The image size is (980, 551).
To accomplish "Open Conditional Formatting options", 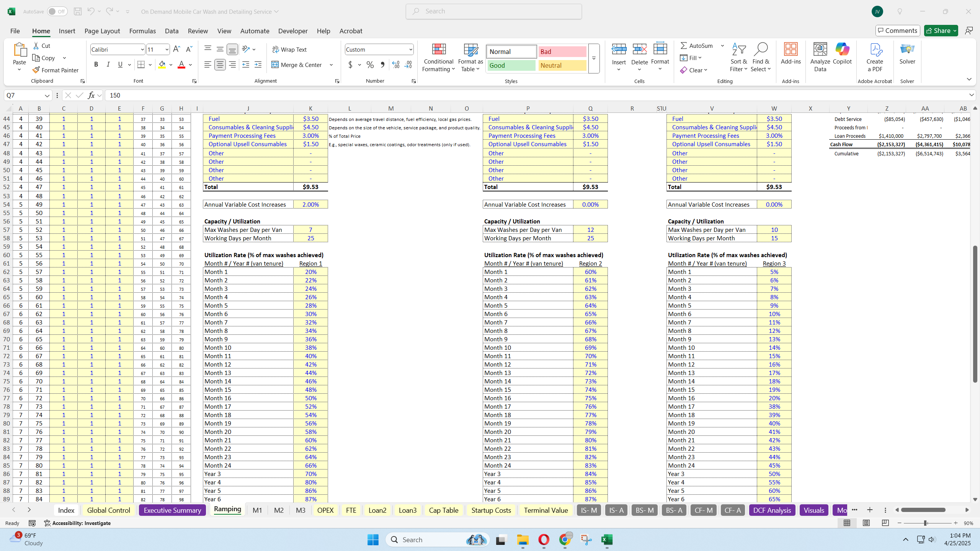I will tap(438, 57).
